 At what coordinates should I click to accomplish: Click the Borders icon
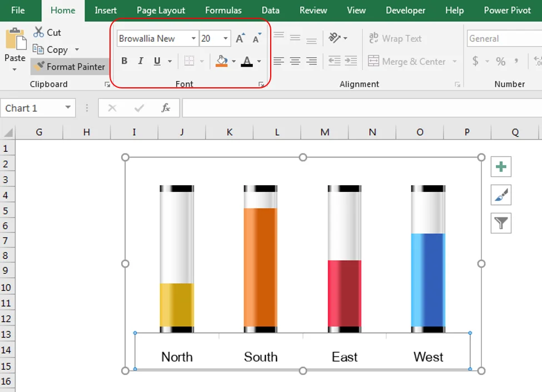(x=189, y=61)
